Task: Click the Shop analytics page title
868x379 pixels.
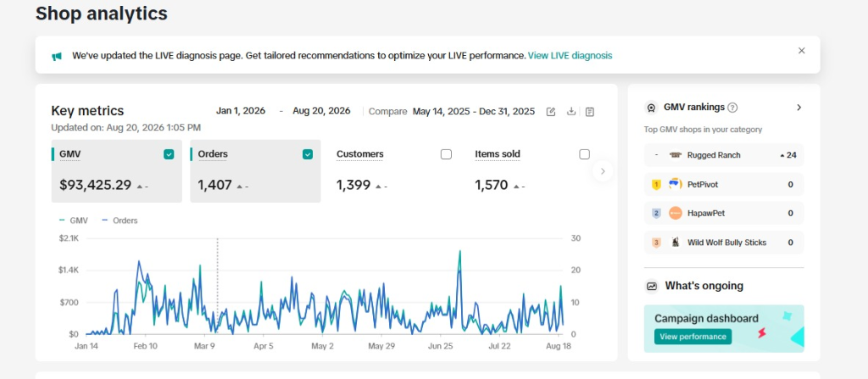Action: (x=102, y=14)
